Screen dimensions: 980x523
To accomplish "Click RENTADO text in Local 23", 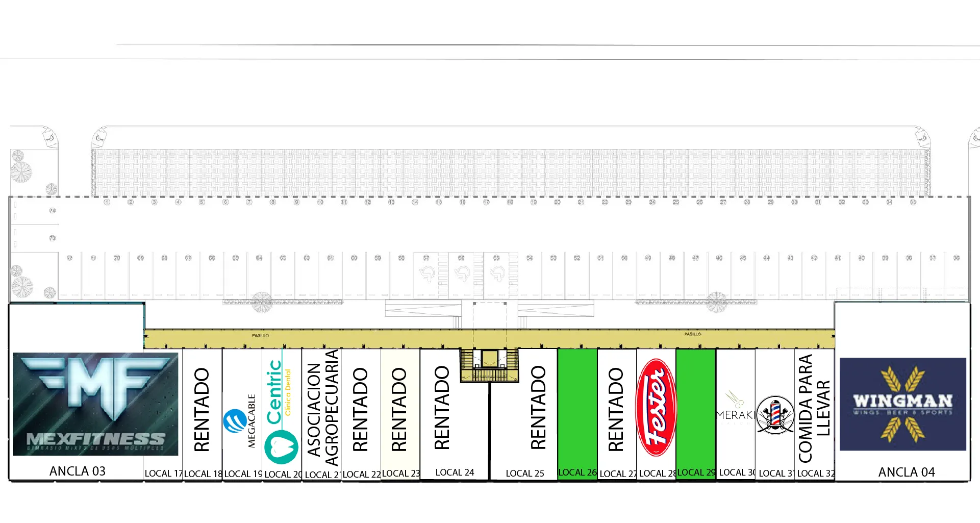I will click(399, 410).
